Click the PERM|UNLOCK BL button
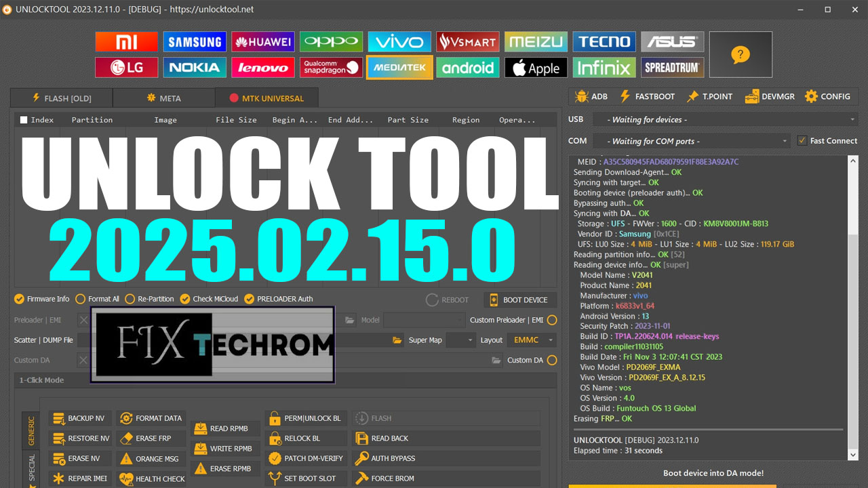The image size is (868, 488). tap(306, 418)
